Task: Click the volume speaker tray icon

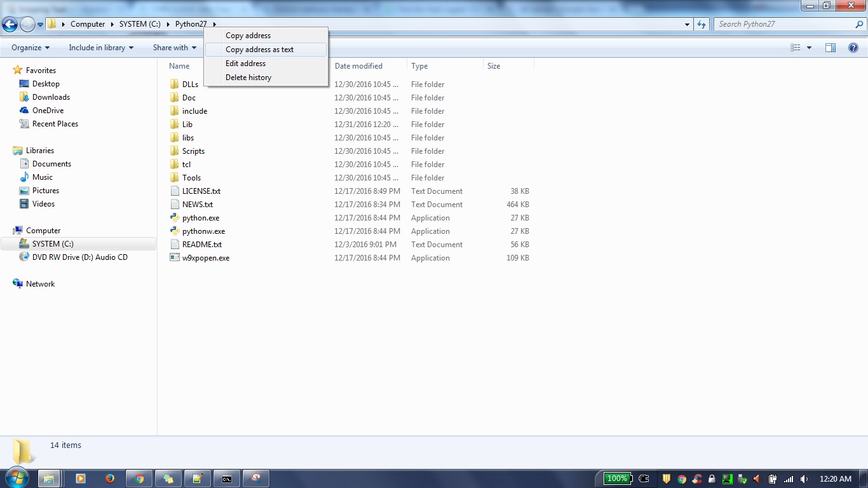Action: [x=804, y=479]
